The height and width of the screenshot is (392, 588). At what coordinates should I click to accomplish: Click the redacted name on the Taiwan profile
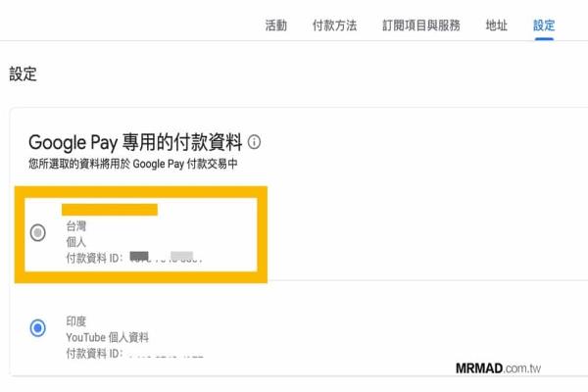pyautogui.click(x=110, y=210)
